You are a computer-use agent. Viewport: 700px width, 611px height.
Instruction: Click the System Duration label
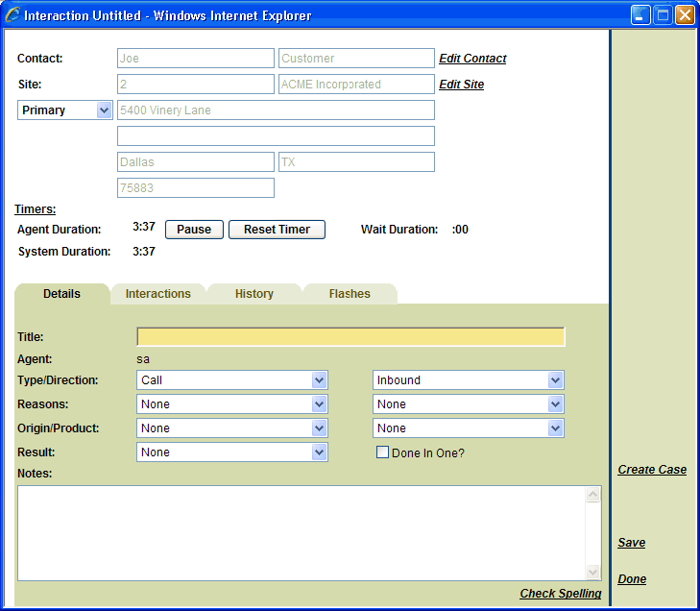click(64, 252)
